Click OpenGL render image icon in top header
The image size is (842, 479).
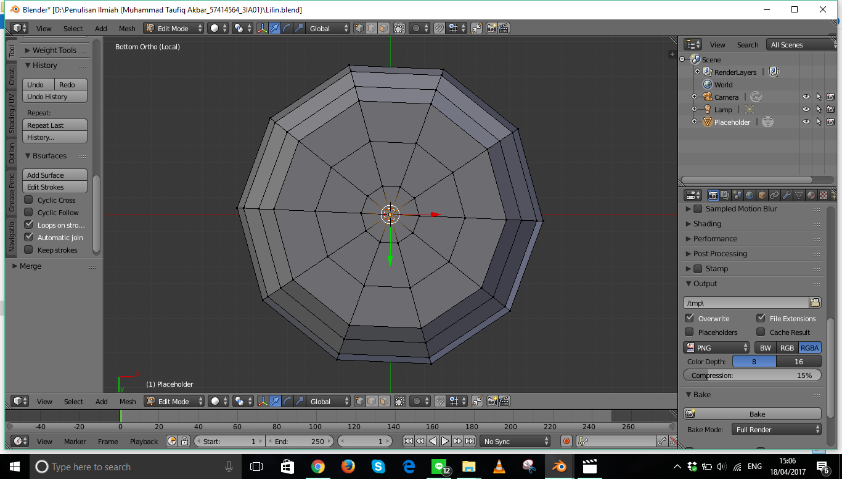[x=491, y=28]
